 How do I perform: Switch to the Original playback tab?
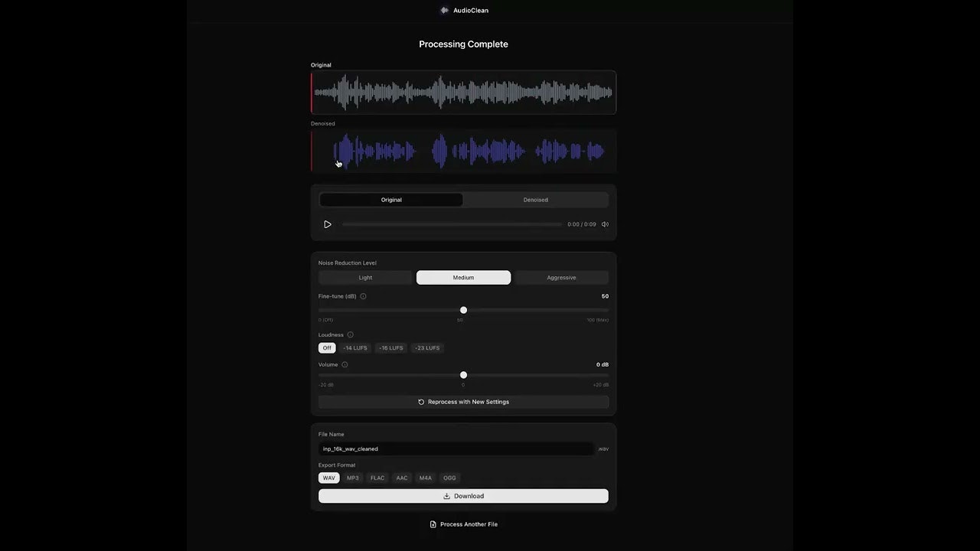(x=391, y=200)
